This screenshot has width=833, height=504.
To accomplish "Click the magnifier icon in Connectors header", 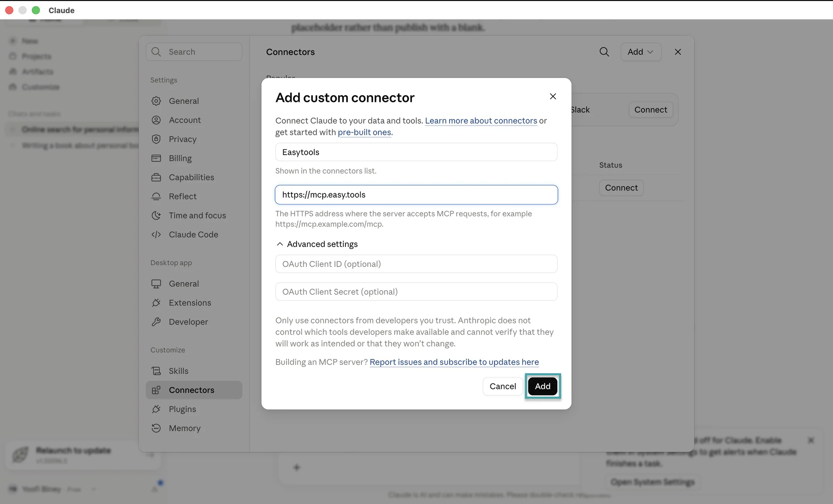I will pyautogui.click(x=604, y=52).
